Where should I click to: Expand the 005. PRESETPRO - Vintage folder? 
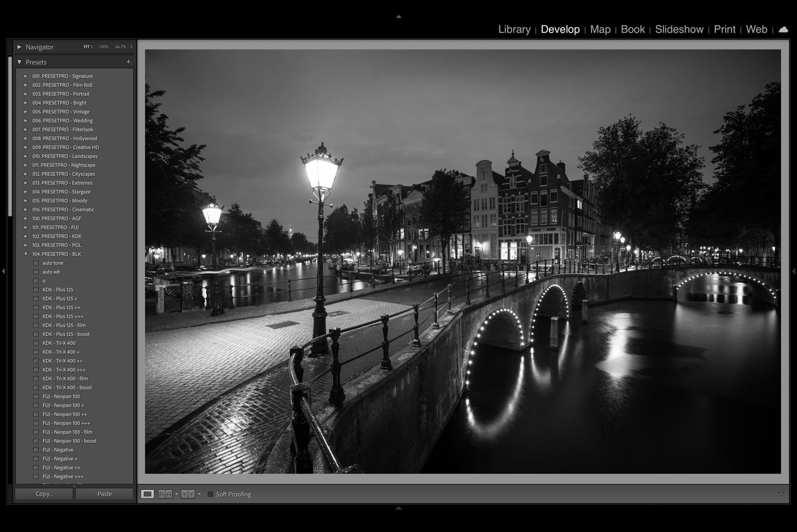[26, 112]
